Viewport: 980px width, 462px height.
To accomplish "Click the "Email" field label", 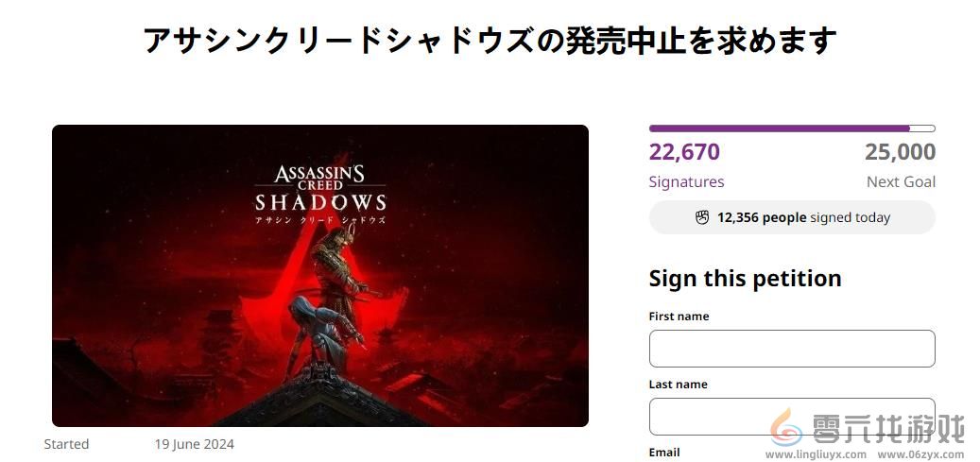I will [664, 453].
